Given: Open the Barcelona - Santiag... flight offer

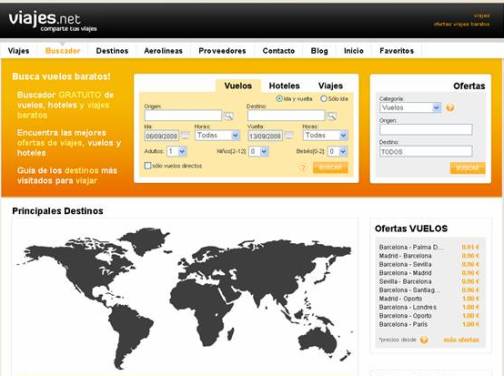Looking at the screenshot, I should (x=409, y=290).
